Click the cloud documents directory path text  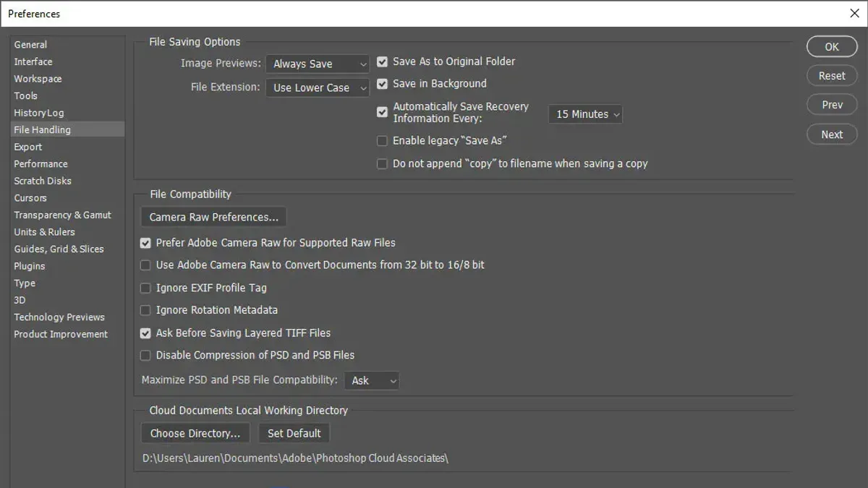(x=295, y=458)
